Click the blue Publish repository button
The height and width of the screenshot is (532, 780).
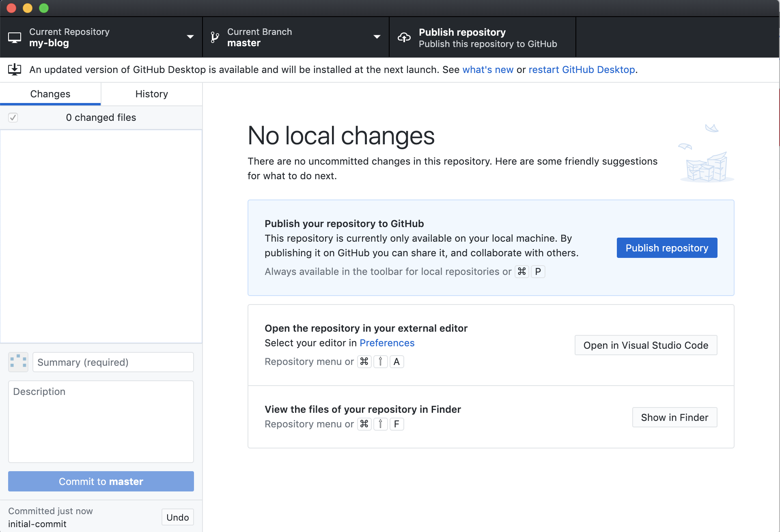667,248
